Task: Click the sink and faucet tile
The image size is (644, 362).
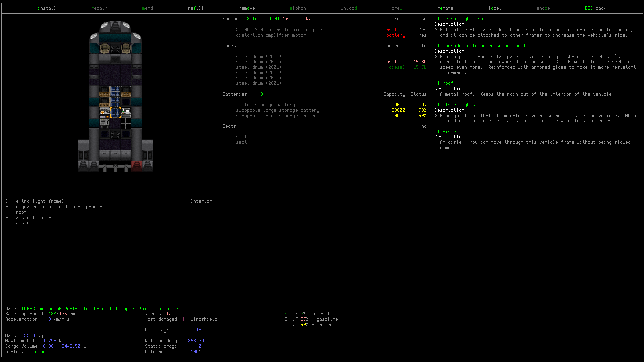Action: tap(105, 123)
